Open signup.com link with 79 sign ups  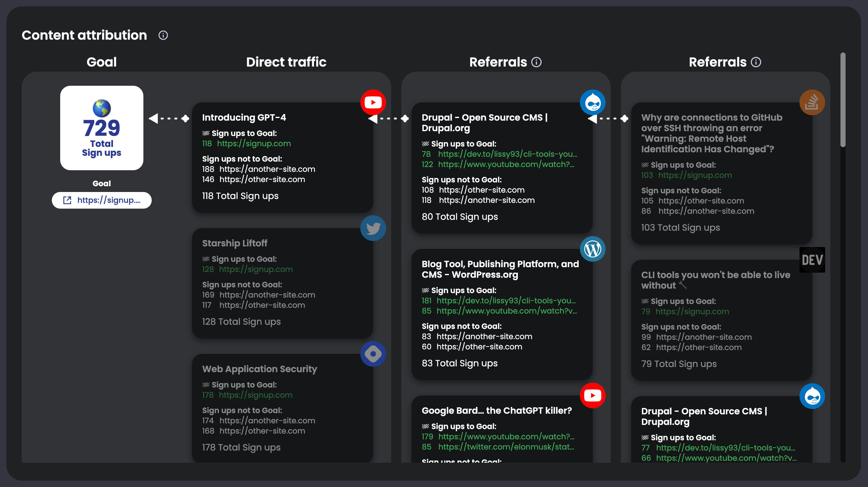(x=692, y=312)
